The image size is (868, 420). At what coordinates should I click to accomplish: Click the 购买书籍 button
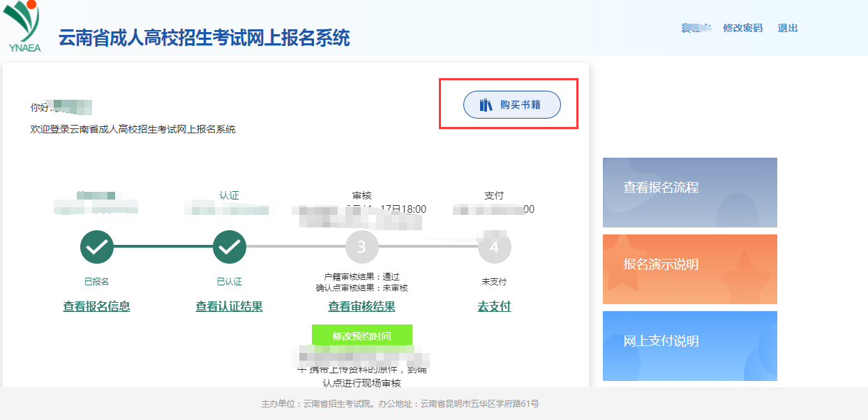click(x=511, y=104)
